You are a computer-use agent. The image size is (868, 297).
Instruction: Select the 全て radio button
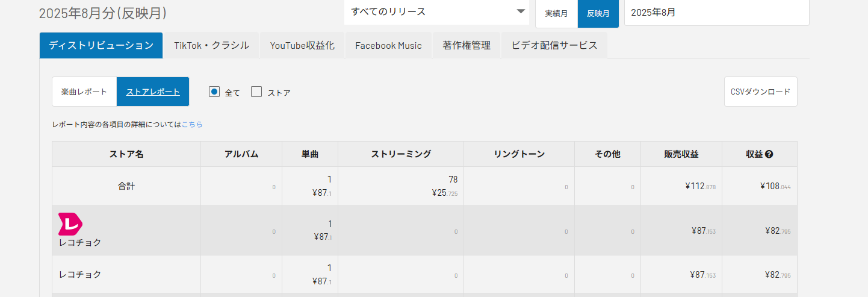214,92
